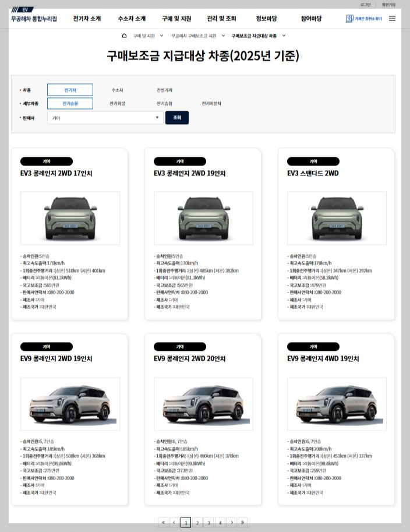Click battery line 58.3kWh

click(x=313, y=277)
